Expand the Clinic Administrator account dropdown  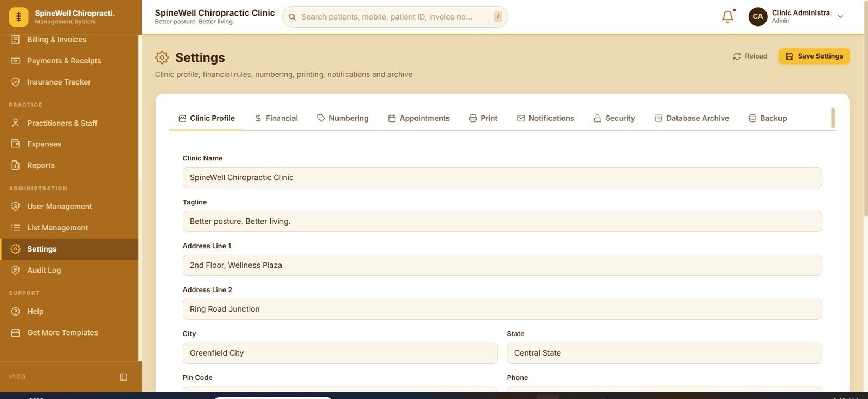[x=840, y=17]
